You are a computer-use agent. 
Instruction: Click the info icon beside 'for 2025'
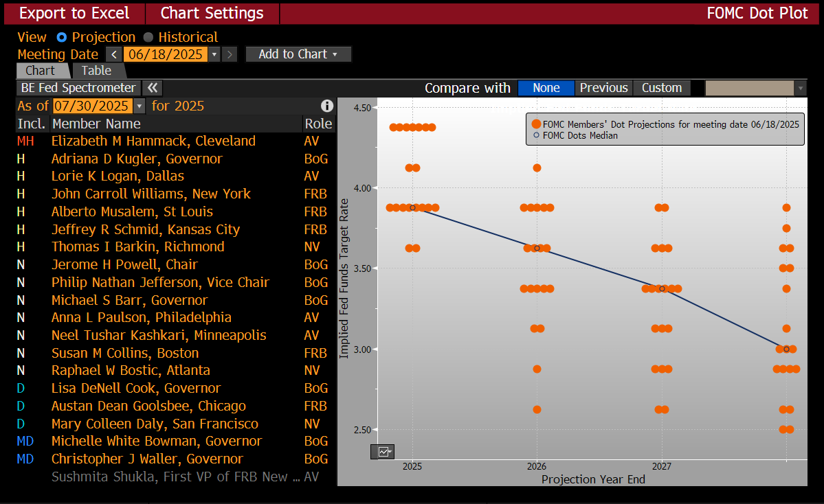[327, 106]
